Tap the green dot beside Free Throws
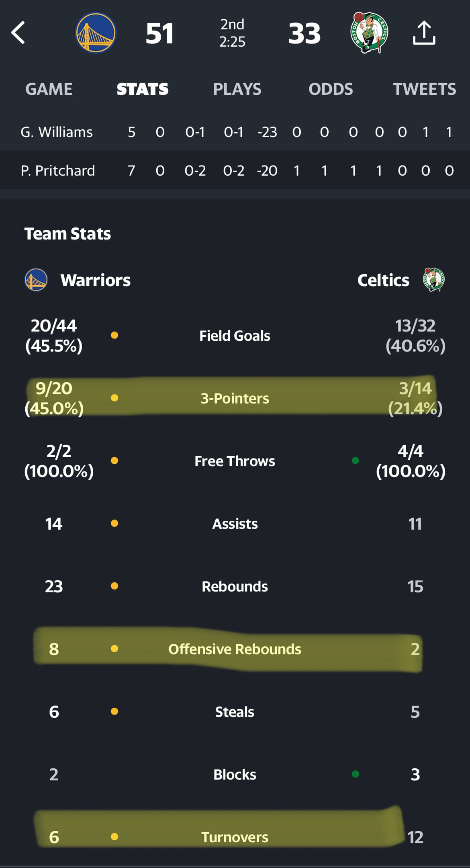Viewport: 470px width, 868px height. [356, 461]
